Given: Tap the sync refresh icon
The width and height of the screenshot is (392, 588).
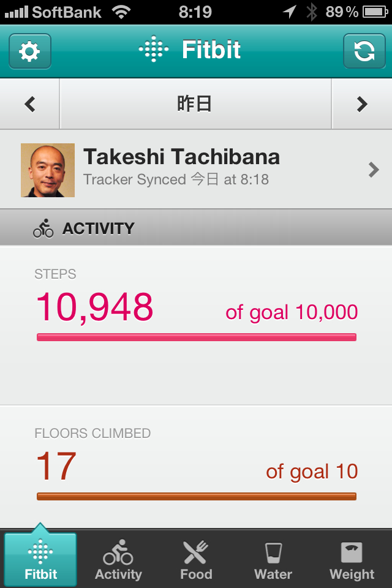Looking at the screenshot, I should coord(364,51).
